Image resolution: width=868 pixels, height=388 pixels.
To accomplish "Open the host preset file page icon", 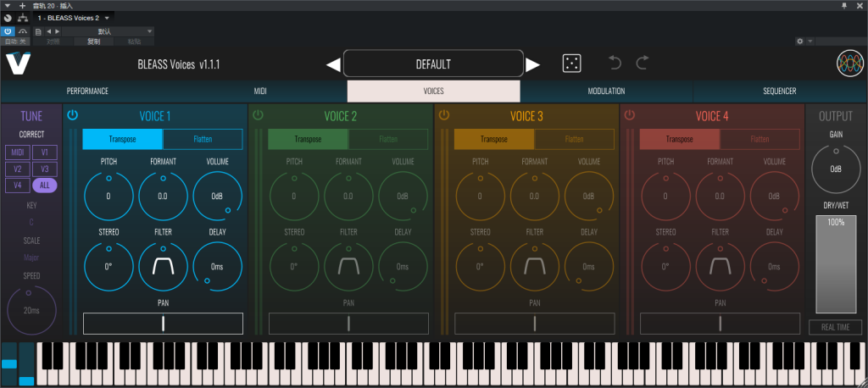I will [x=38, y=31].
